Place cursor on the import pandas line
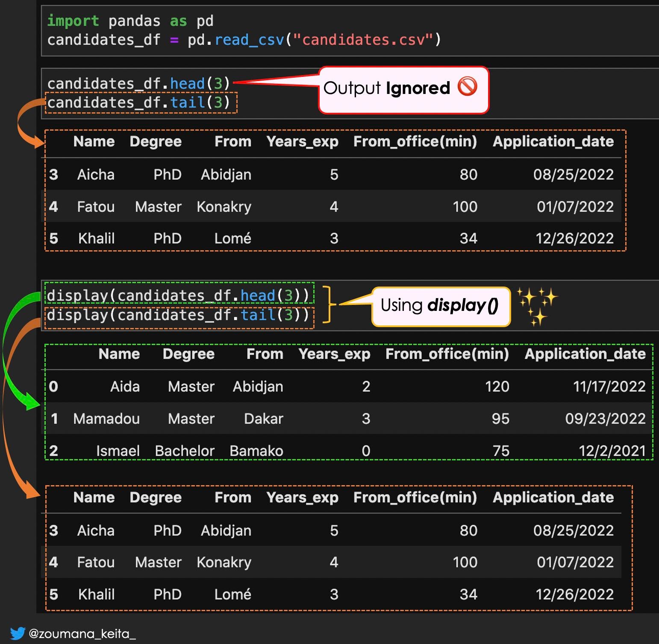This screenshot has width=659, height=644. pos(130,21)
